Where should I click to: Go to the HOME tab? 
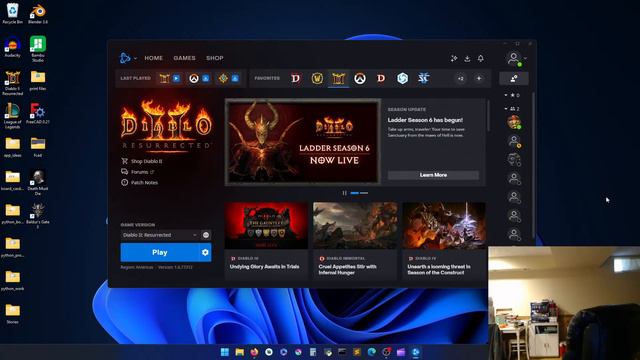(153, 58)
